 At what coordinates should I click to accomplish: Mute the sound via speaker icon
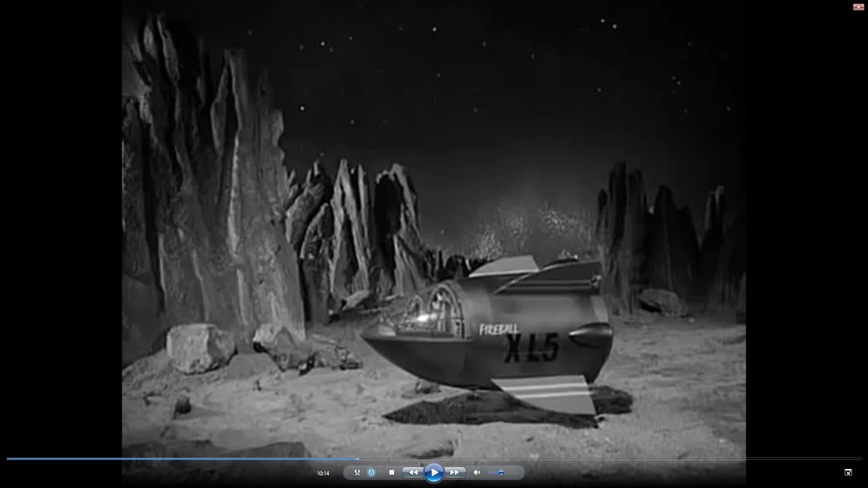[x=476, y=472]
